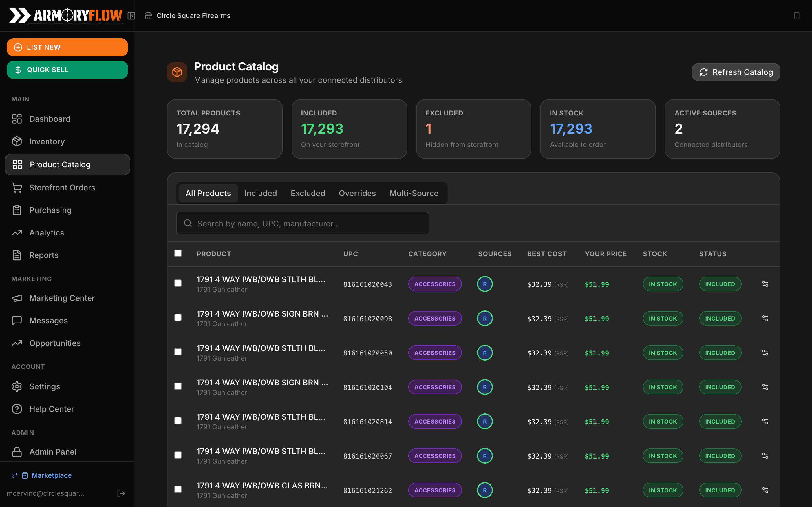Screen dimensions: 812x507
Task: Switch to the Excluded tab
Action: pos(308,193)
